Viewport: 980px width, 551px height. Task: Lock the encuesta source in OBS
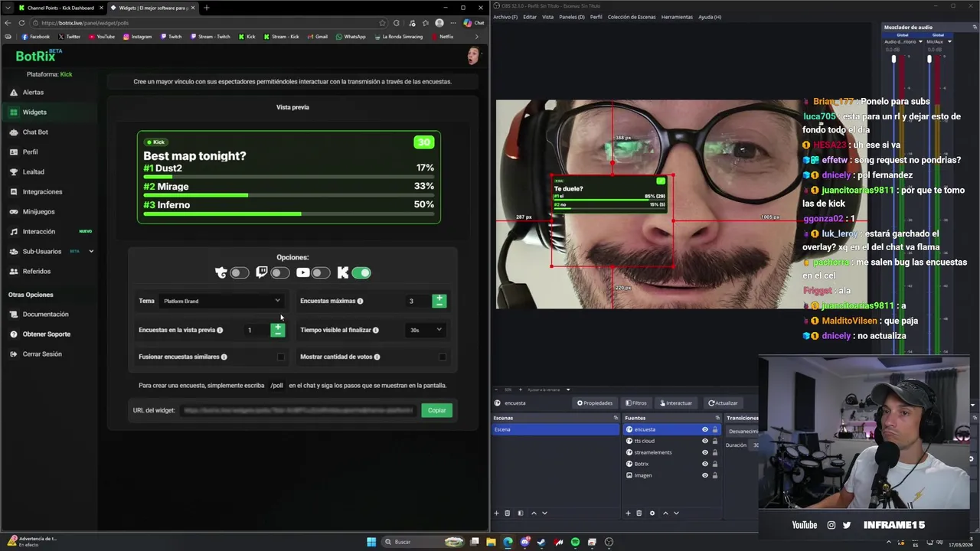tap(715, 429)
